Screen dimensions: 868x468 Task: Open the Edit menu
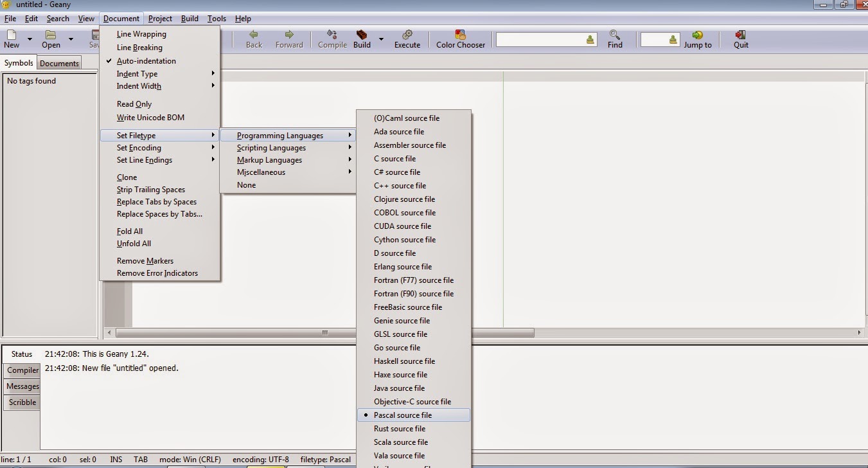point(31,19)
